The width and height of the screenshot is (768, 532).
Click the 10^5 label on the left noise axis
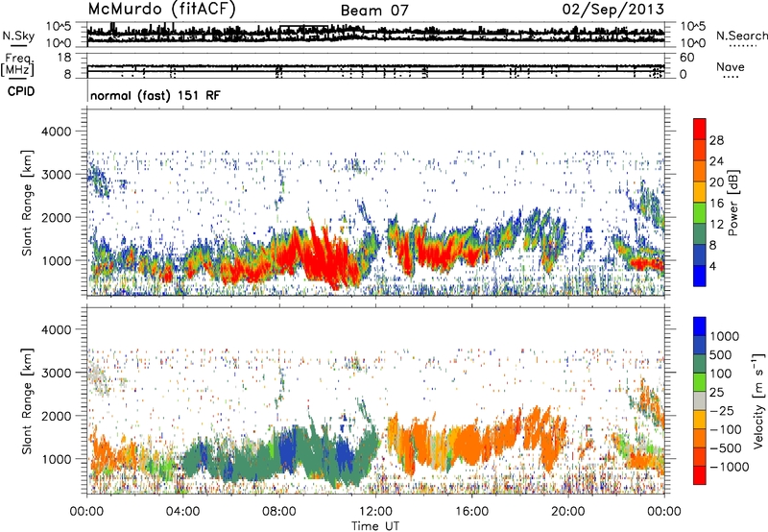58,26
